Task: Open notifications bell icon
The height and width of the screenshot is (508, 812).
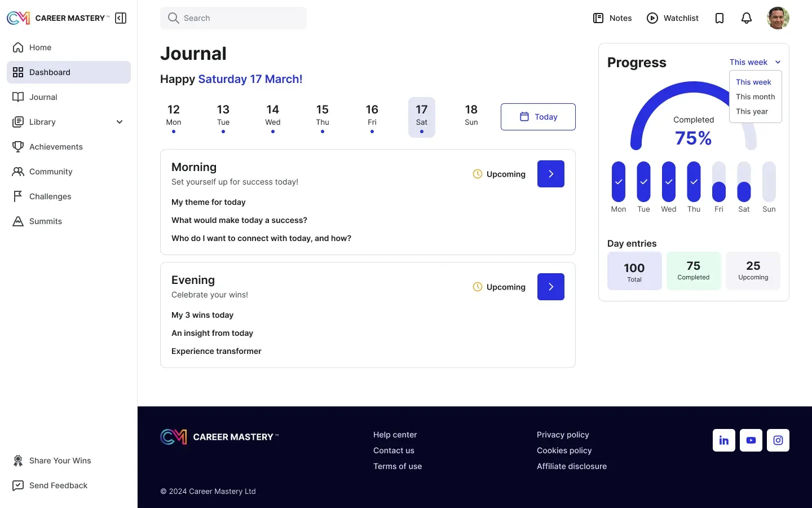Action: (x=747, y=18)
